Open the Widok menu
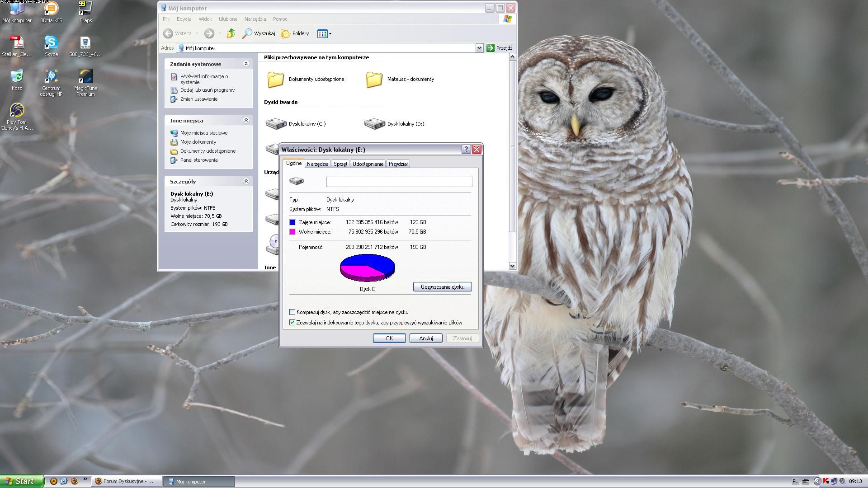This screenshot has width=868, height=488. click(205, 19)
